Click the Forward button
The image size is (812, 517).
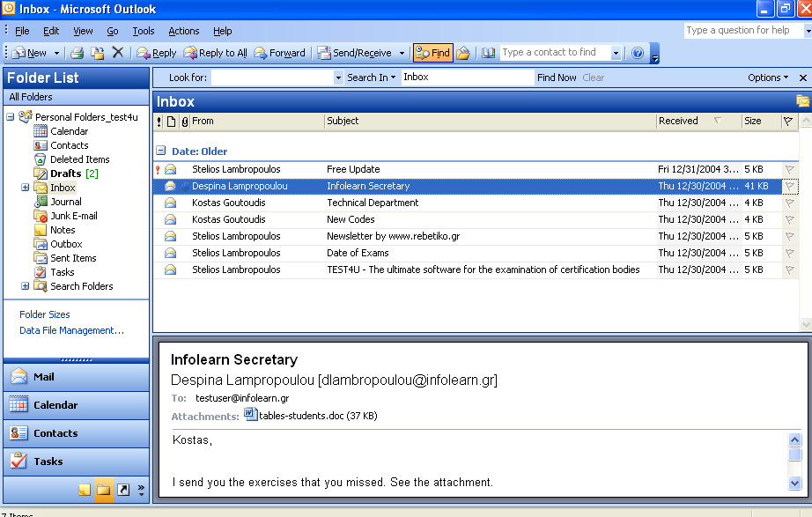click(x=280, y=53)
